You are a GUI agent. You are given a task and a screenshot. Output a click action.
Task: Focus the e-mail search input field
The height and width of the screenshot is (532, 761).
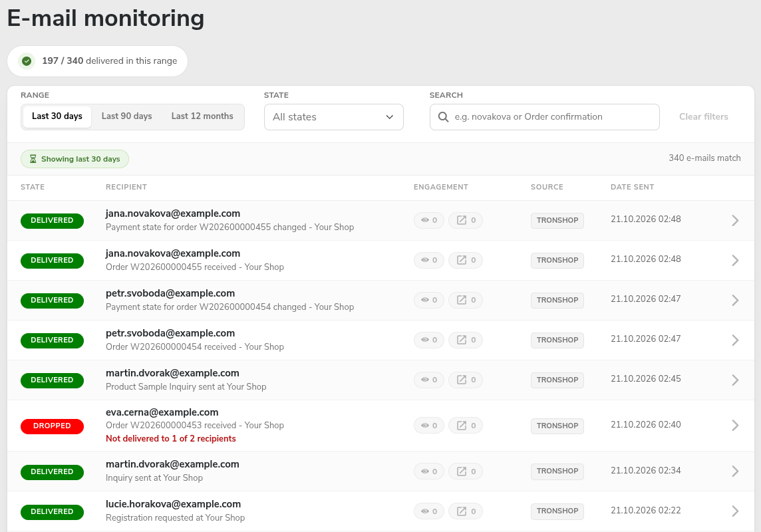545,117
